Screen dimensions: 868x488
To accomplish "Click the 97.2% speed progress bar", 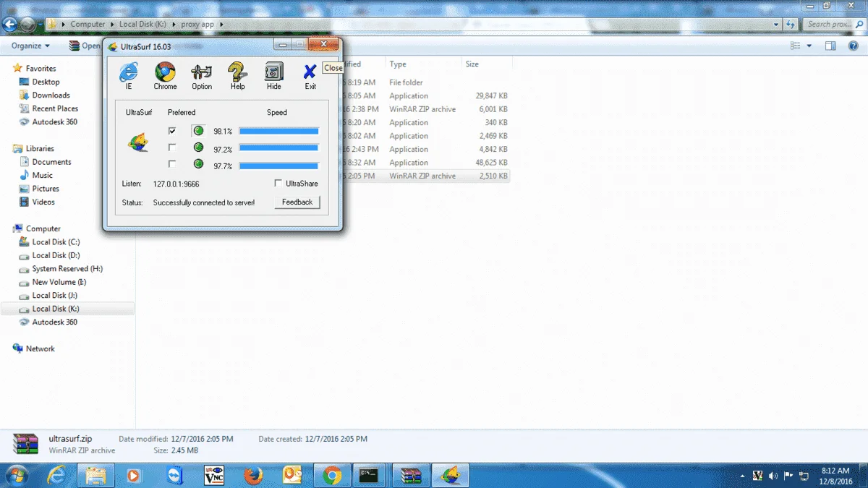I will coord(279,147).
